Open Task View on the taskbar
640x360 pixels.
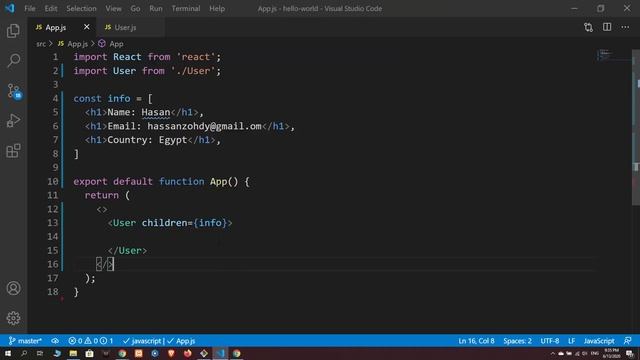(40, 353)
